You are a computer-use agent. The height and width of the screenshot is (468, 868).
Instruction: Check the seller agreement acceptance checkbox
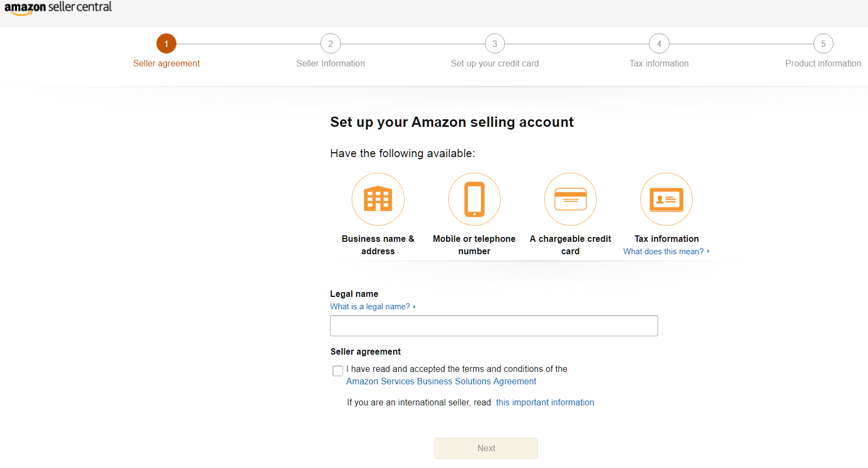(x=338, y=371)
